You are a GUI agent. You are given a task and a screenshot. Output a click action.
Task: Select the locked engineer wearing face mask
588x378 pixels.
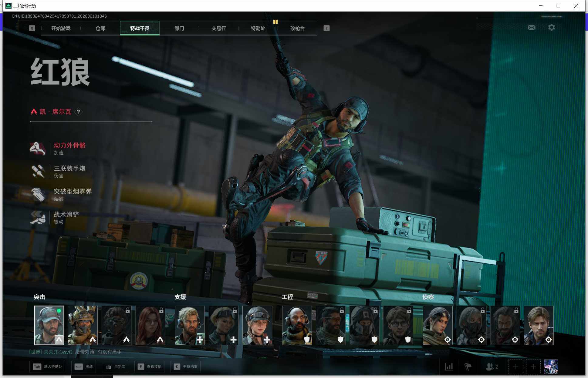point(364,325)
